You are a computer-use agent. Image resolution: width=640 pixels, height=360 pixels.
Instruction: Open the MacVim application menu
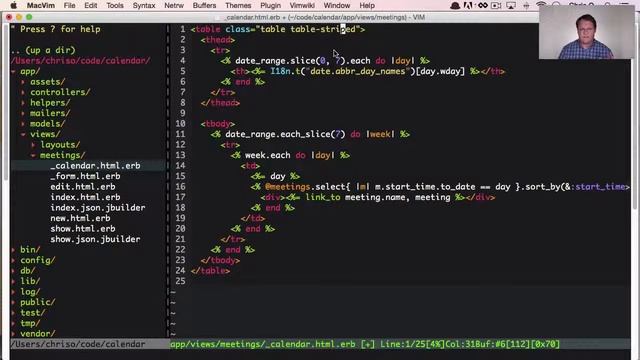pyautogui.click(x=40, y=5)
